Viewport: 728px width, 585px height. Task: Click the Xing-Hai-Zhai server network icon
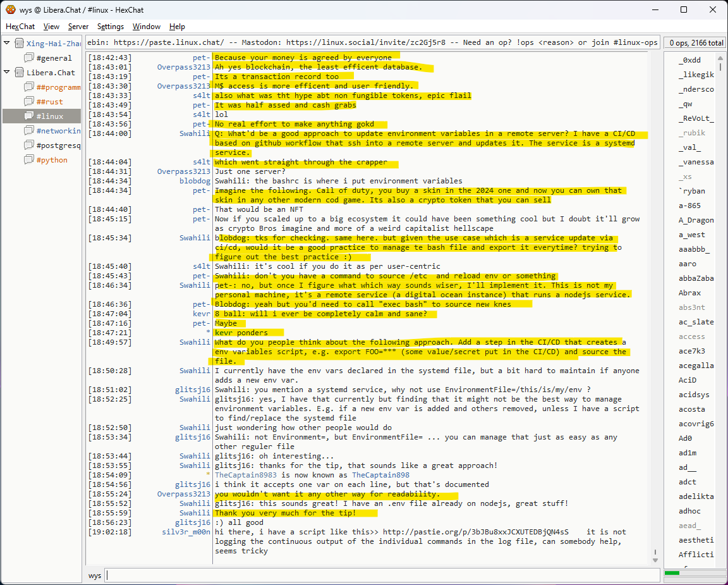point(18,44)
